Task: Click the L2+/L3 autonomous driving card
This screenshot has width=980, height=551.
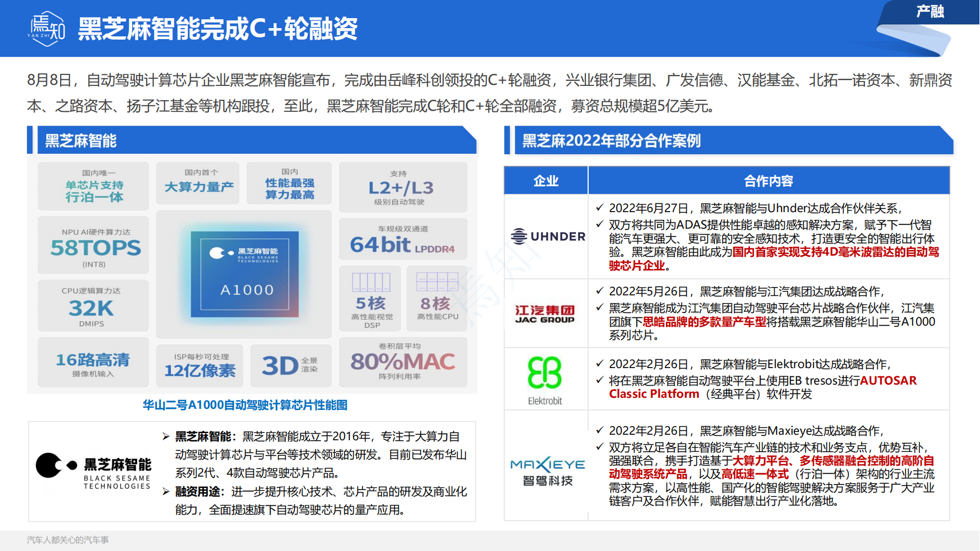Action: [403, 187]
